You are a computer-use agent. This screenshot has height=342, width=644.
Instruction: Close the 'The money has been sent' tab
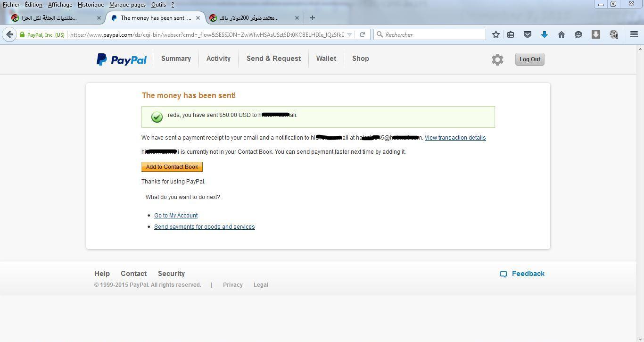click(x=198, y=18)
